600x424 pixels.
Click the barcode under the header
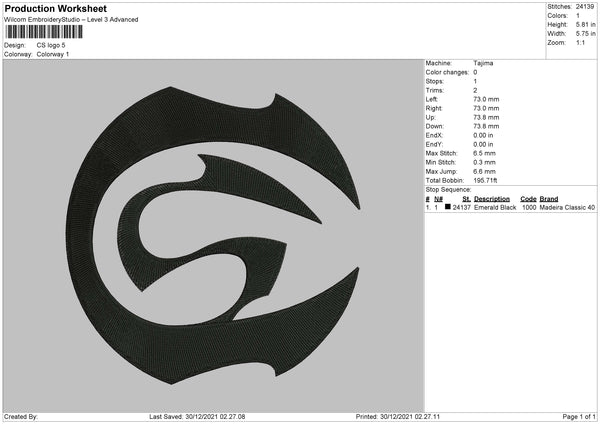[44, 32]
